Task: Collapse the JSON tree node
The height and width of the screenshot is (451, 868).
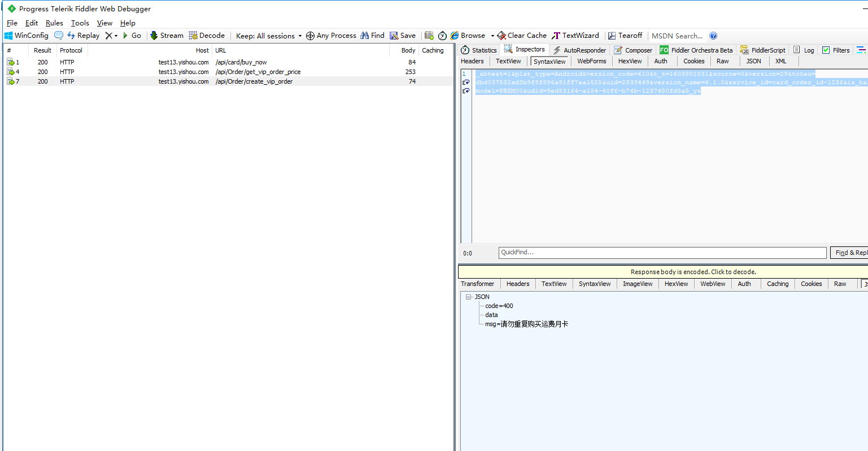Action: (x=469, y=297)
